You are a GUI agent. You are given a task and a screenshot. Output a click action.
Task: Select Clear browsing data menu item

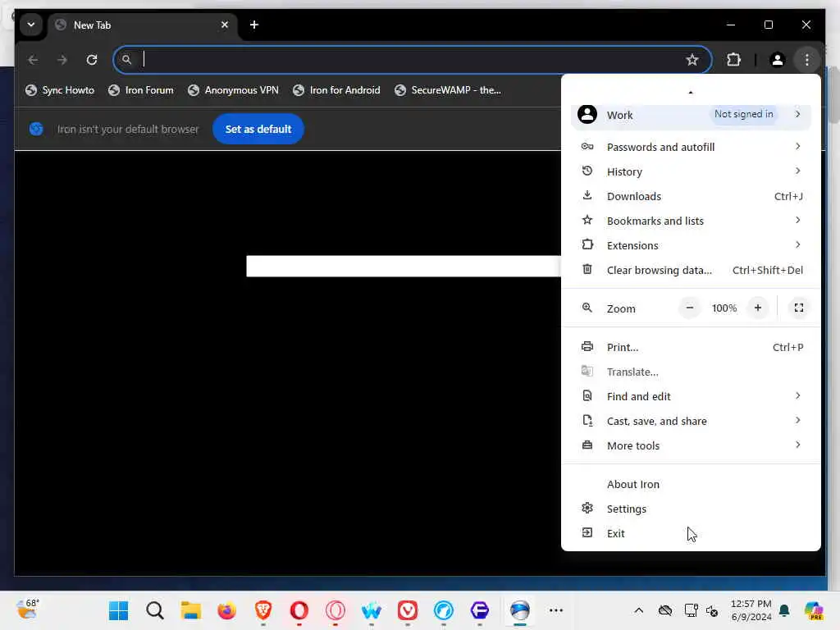point(691,270)
